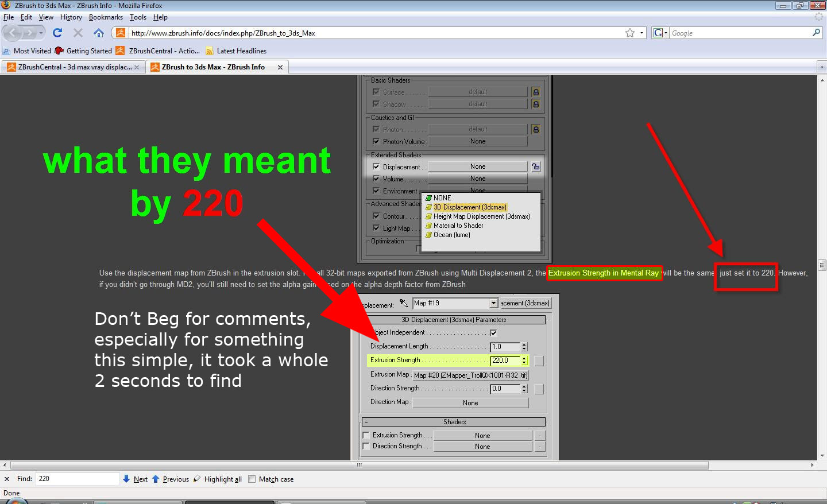Bookmark this page with the star icon
Viewport: 827px width, 504px height.
630,33
